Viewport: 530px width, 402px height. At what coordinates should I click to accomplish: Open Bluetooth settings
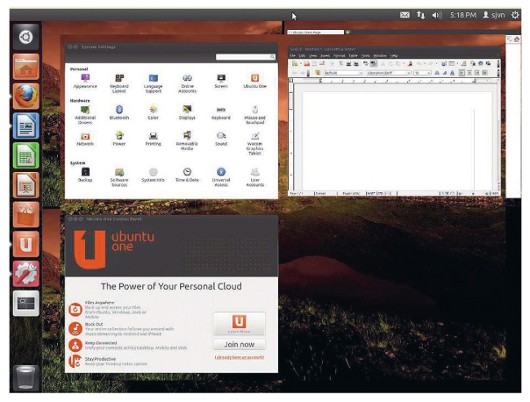coord(119,113)
